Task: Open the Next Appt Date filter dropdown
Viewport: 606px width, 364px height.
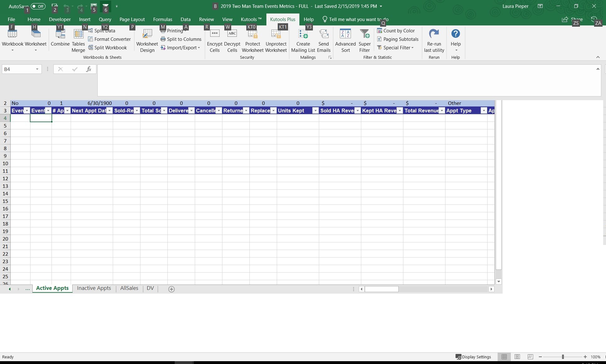Action: [x=109, y=111]
